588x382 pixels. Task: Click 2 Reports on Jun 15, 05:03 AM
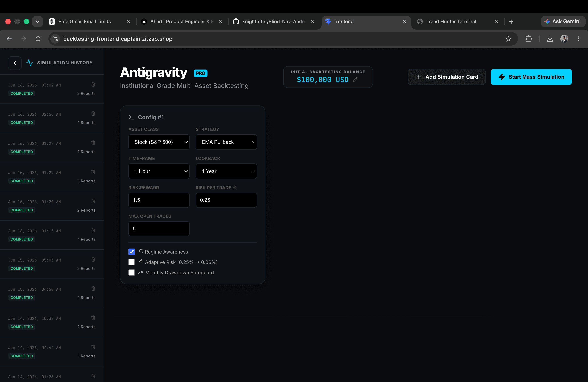tap(86, 269)
